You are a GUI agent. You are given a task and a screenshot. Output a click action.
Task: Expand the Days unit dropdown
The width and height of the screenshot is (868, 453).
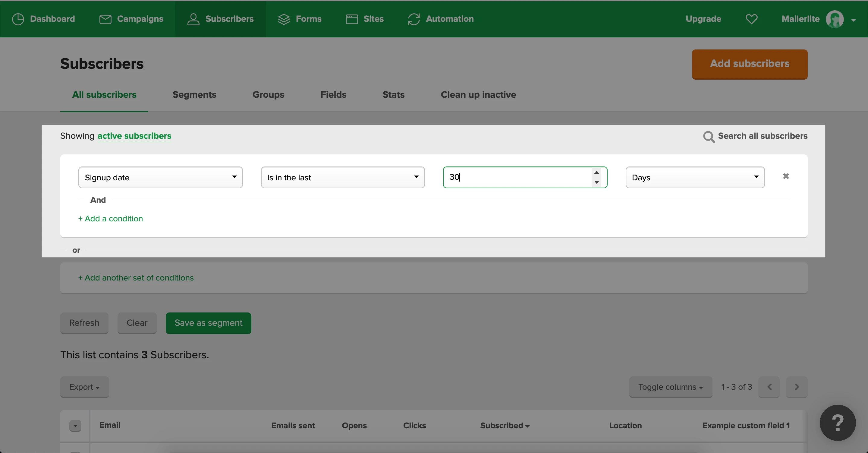pos(695,177)
